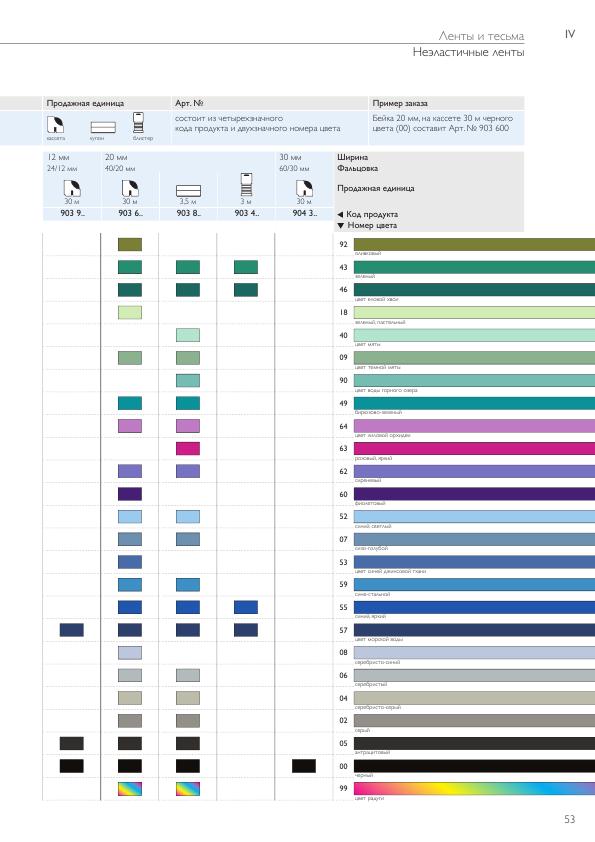Click the black swatch in the 904 3.. column
The image size is (595, 842).
pyautogui.click(x=304, y=766)
